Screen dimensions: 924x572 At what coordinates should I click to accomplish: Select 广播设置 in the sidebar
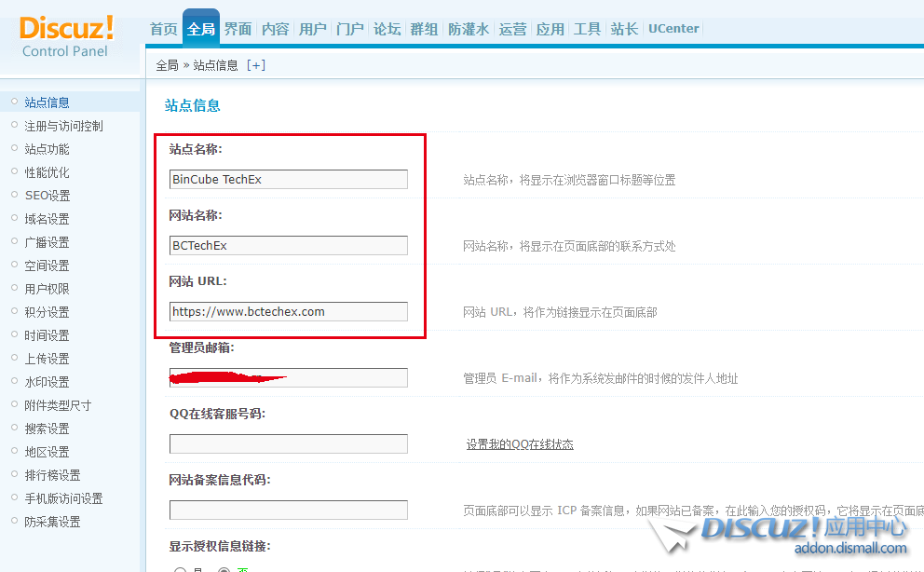(48, 242)
